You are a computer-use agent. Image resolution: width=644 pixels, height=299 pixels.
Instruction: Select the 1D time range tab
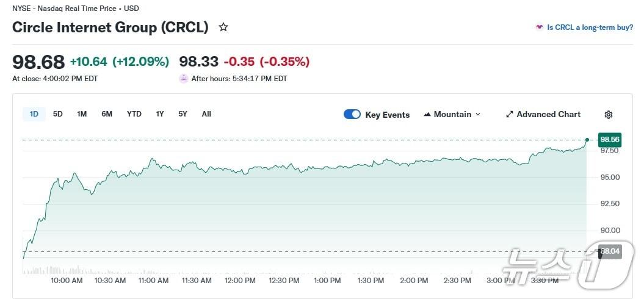(34, 114)
